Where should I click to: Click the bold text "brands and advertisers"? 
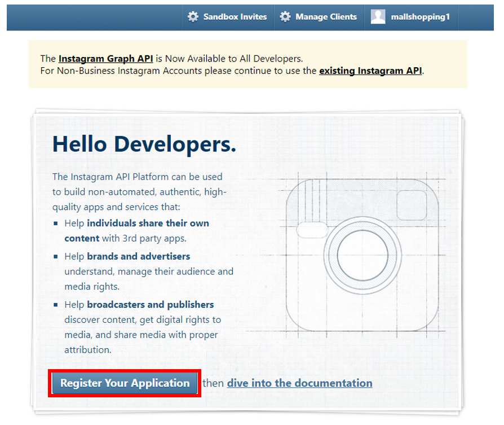pyautogui.click(x=139, y=256)
